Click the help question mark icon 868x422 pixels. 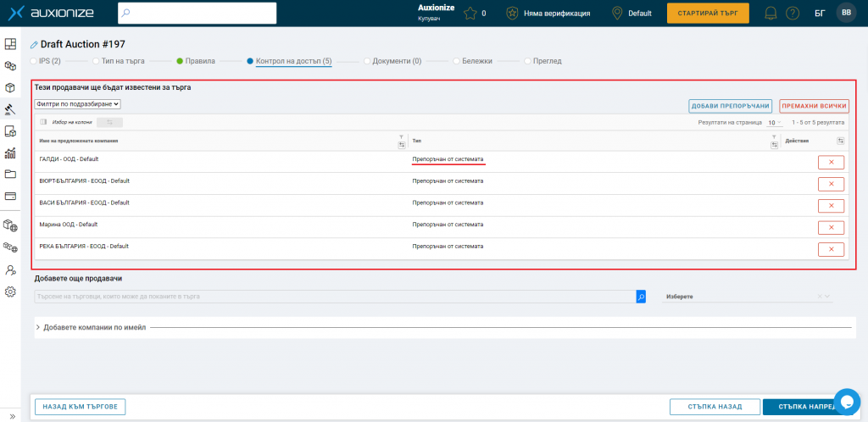pos(792,14)
